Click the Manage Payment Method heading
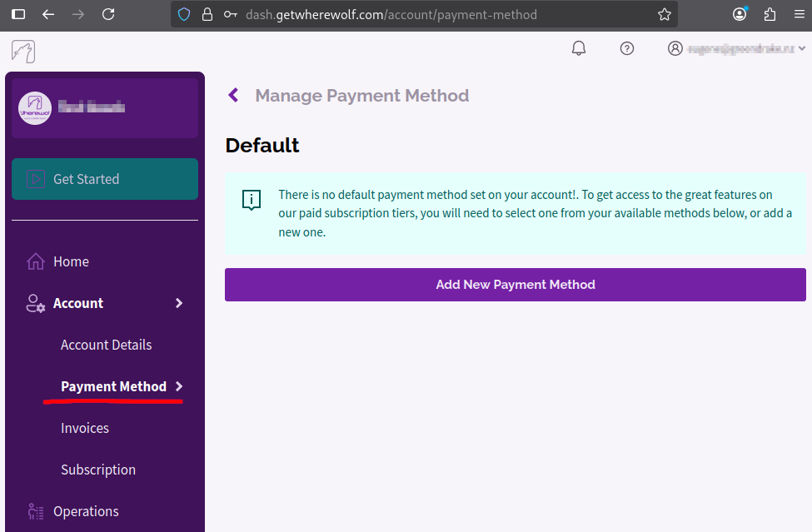The image size is (812, 532). click(x=362, y=96)
